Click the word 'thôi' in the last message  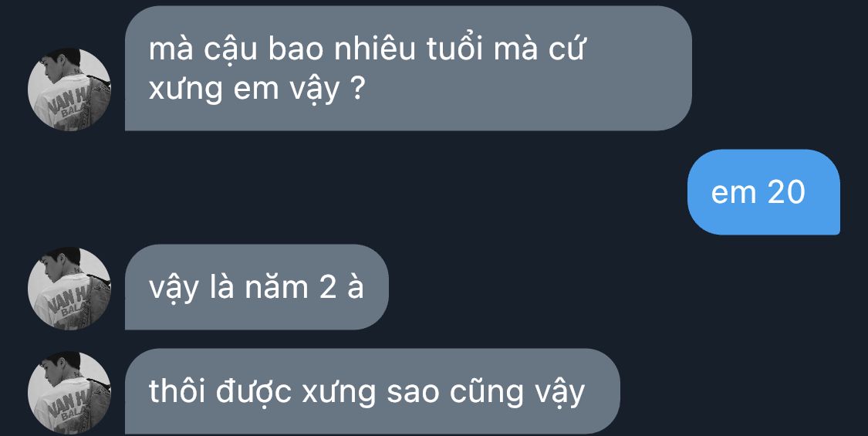[x=177, y=391]
